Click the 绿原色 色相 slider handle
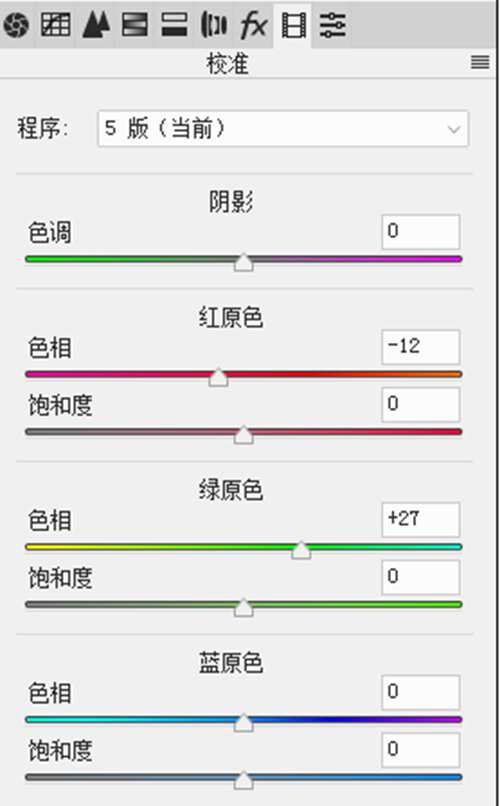500x806 pixels. click(301, 549)
